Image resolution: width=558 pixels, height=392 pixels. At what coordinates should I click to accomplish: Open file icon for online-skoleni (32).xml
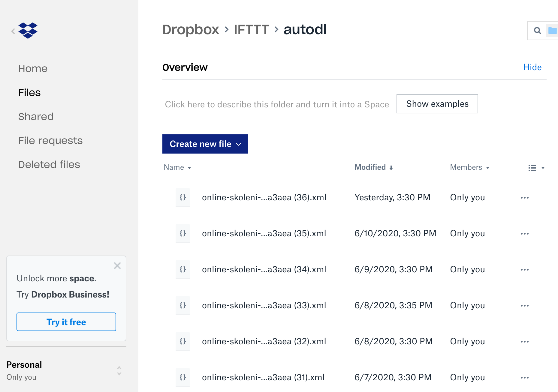183,341
